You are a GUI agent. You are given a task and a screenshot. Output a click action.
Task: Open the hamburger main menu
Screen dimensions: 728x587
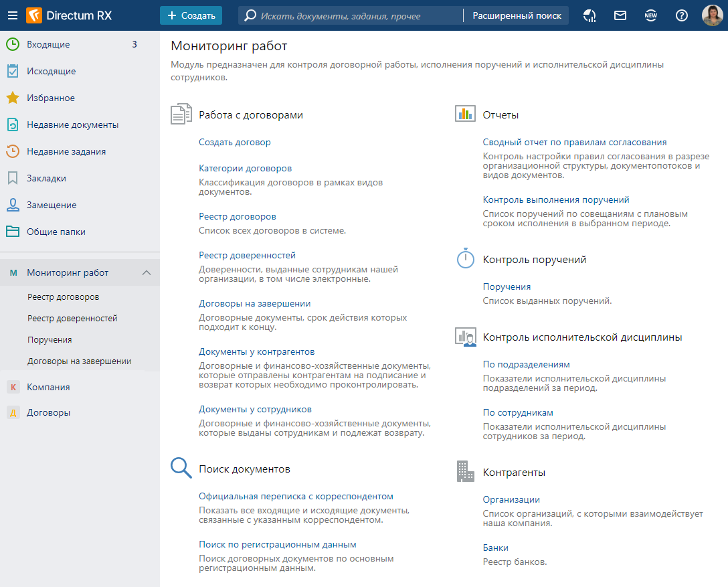(x=13, y=15)
